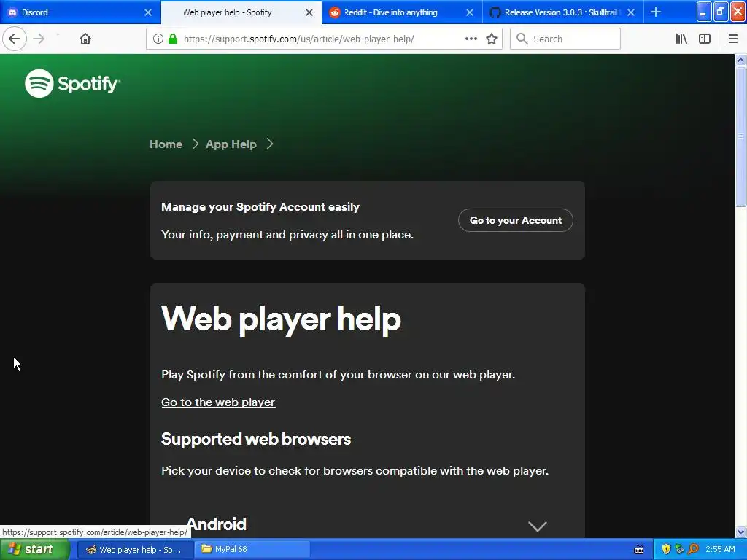Click the Go to your Account button

516,220
